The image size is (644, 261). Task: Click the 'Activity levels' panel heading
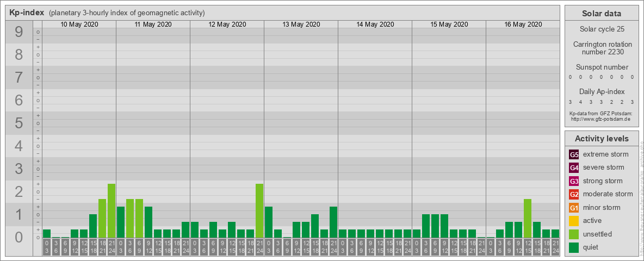click(601, 139)
